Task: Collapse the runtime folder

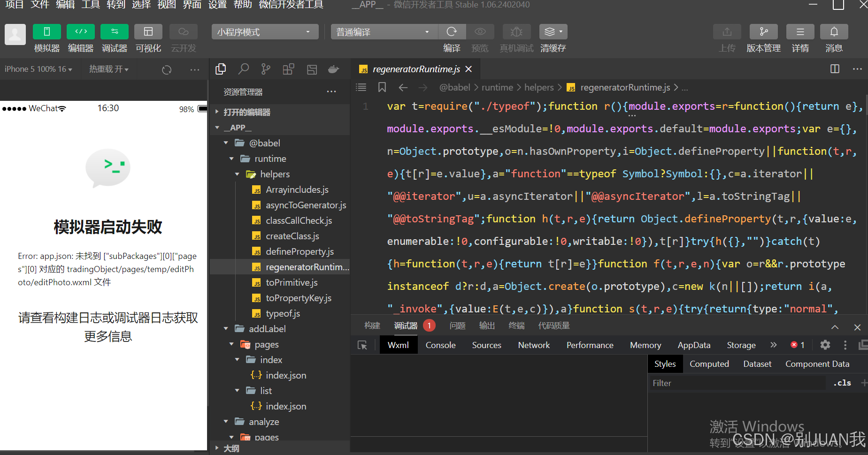Action: pos(280,159)
